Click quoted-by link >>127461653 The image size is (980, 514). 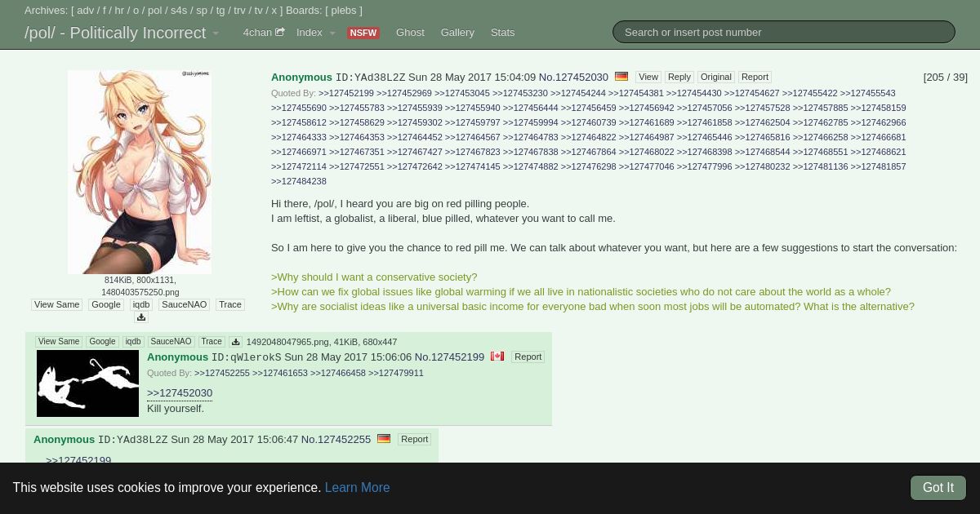[x=280, y=373]
